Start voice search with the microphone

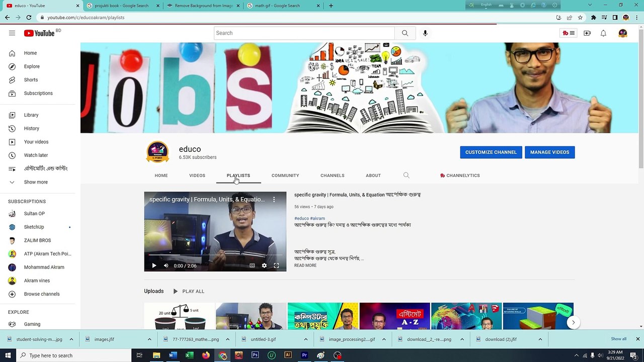pyautogui.click(x=425, y=33)
